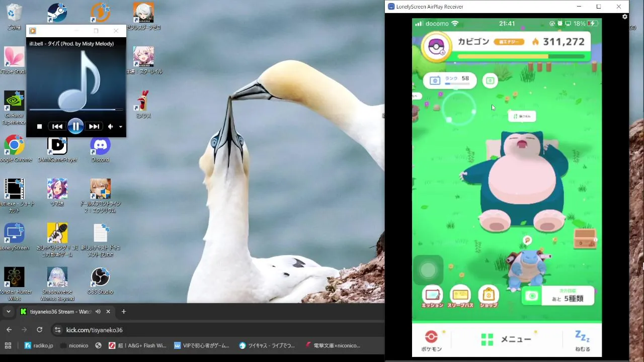The height and width of the screenshot is (362, 644).
Task: Launch the Zenless Zone Zero shortcut
Action: pyautogui.click(x=143, y=16)
